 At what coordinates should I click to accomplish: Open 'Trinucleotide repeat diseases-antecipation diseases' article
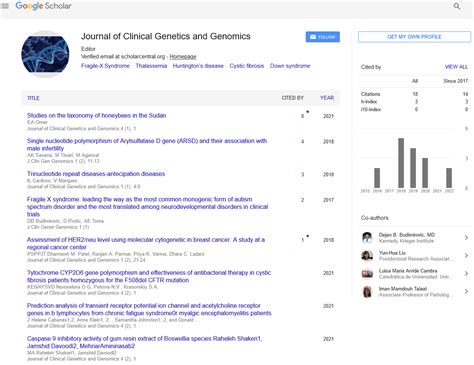tap(96, 174)
